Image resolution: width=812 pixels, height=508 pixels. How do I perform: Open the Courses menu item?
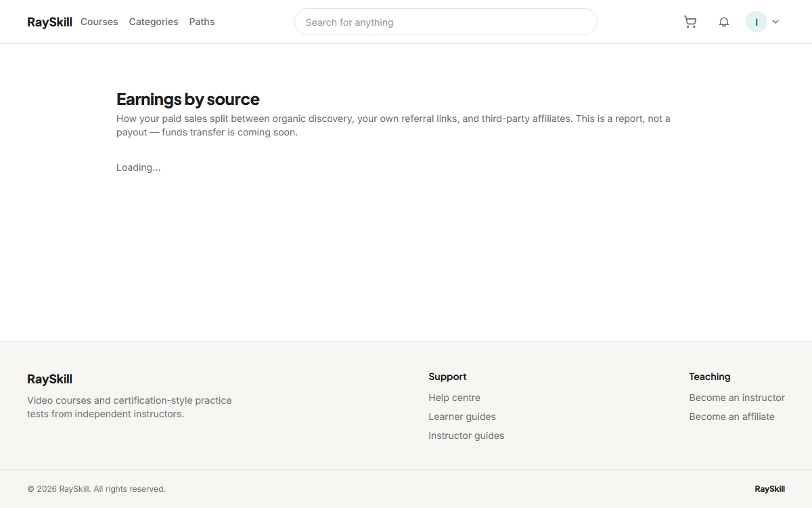click(x=99, y=22)
